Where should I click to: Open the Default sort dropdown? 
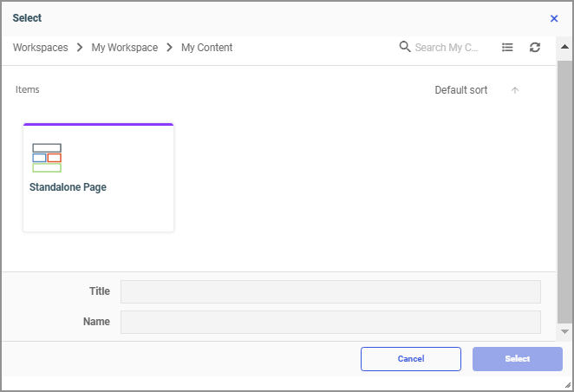[x=460, y=90]
